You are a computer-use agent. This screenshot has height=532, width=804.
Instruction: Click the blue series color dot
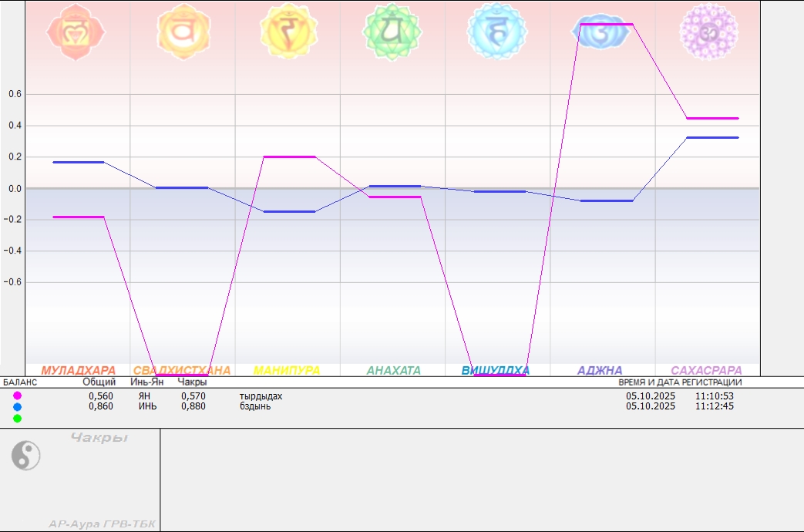click(x=18, y=406)
